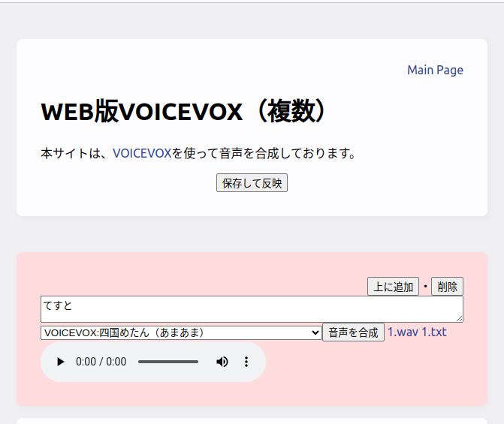Open the 1.txt file link

(x=434, y=332)
